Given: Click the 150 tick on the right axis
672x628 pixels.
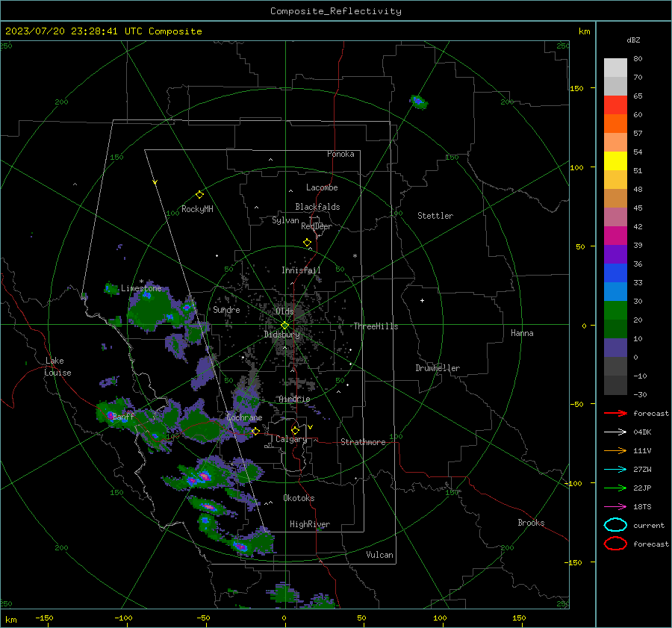Looking at the screenshot, I should click(x=576, y=88).
